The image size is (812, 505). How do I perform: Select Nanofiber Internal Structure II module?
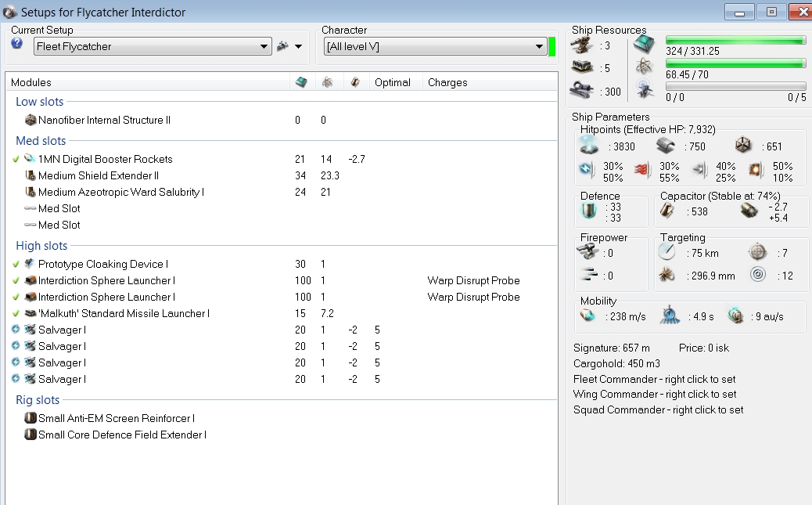[x=104, y=120]
